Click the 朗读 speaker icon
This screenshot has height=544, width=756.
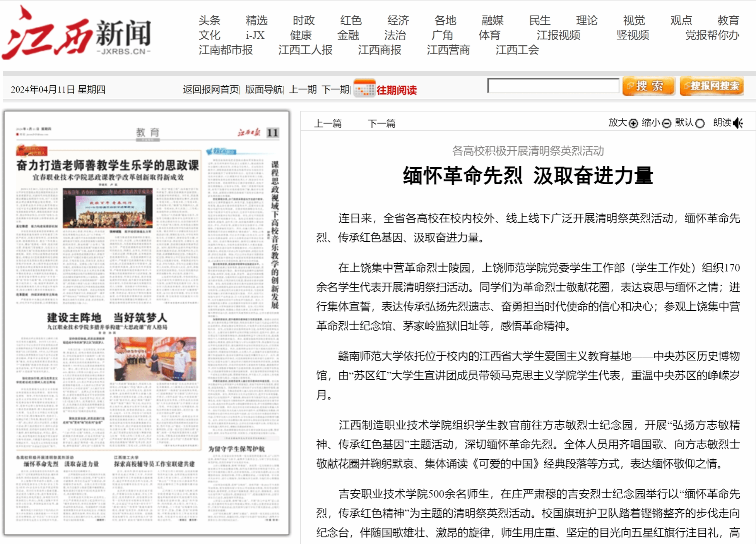coord(738,123)
